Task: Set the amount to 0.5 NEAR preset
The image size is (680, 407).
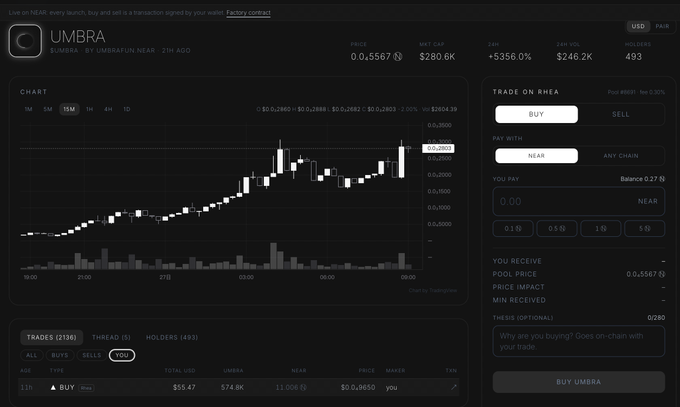Action: 557,229
